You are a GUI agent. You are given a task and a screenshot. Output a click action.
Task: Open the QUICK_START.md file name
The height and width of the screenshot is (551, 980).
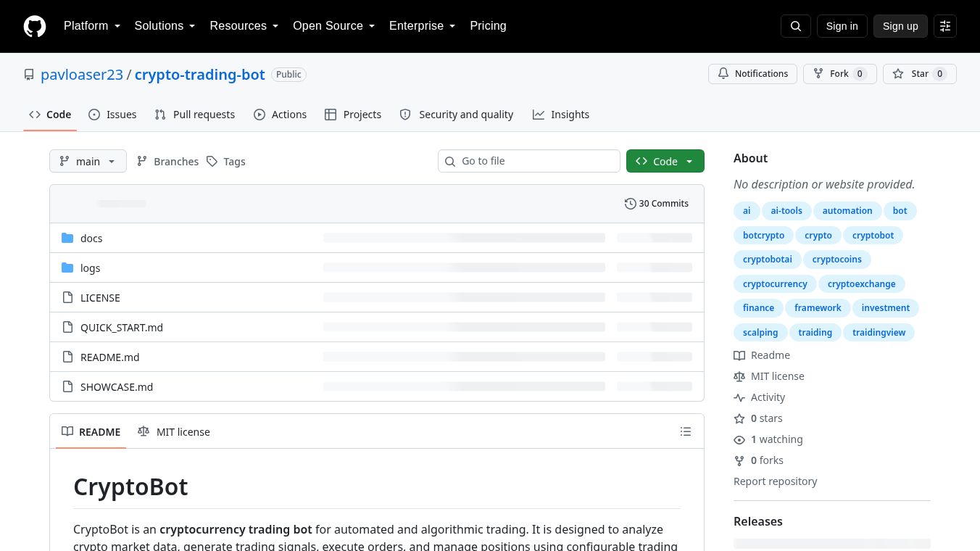pyautogui.click(x=122, y=327)
